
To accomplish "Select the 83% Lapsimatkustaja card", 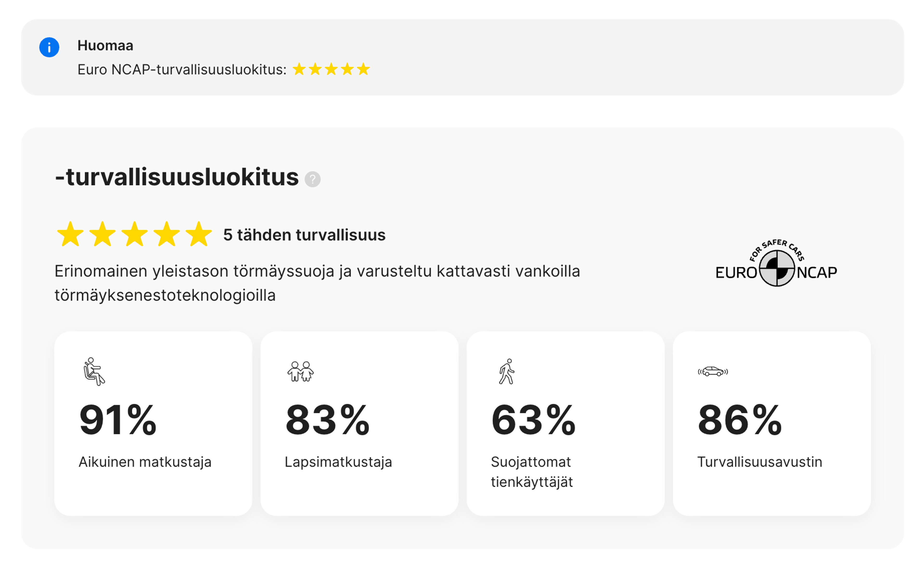I will click(359, 423).
